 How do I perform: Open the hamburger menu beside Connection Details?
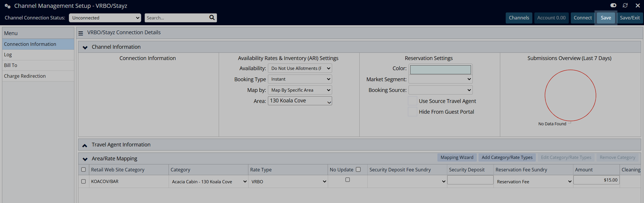pyautogui.click(x=81, y=33)
